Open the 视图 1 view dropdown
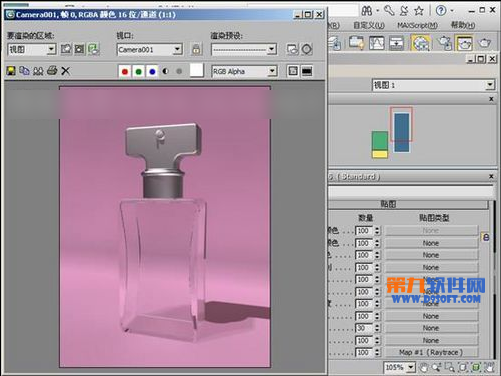Viewport: 501px width, 376px height. pos(433,85)
